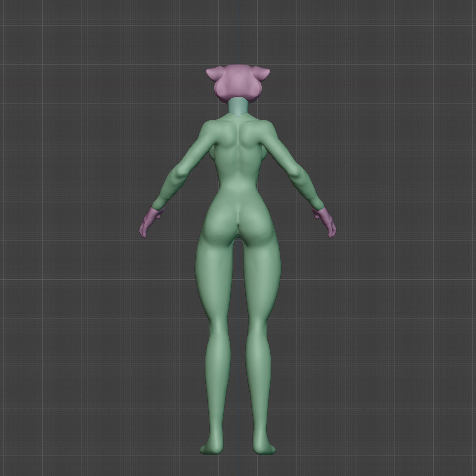Image resolution: width=476 pixels, height=476 pixels.
Task: Click the teal neck segment
Action: click(238, 105)
